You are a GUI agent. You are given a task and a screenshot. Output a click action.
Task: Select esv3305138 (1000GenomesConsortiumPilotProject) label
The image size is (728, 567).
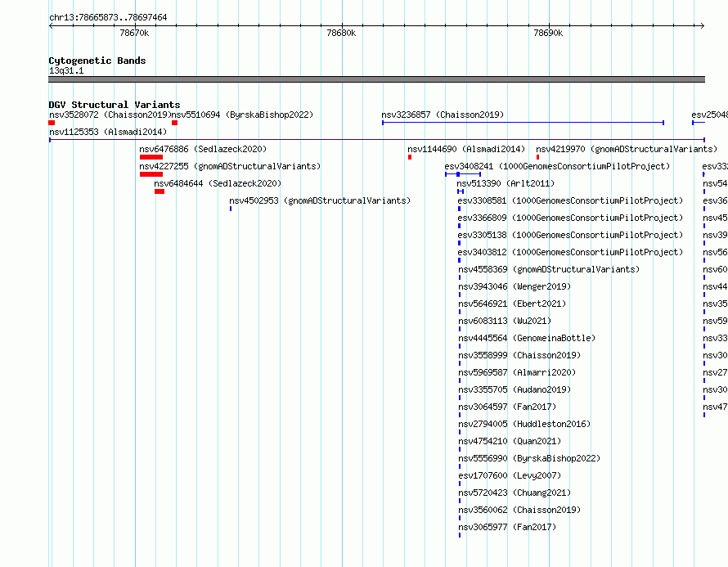tap(570, 235)
